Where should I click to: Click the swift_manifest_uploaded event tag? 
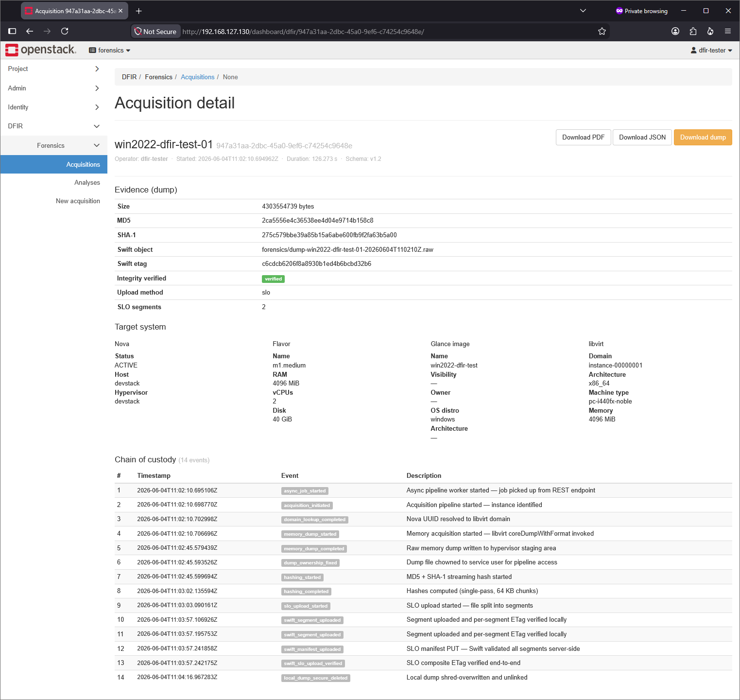click(312, 649)
